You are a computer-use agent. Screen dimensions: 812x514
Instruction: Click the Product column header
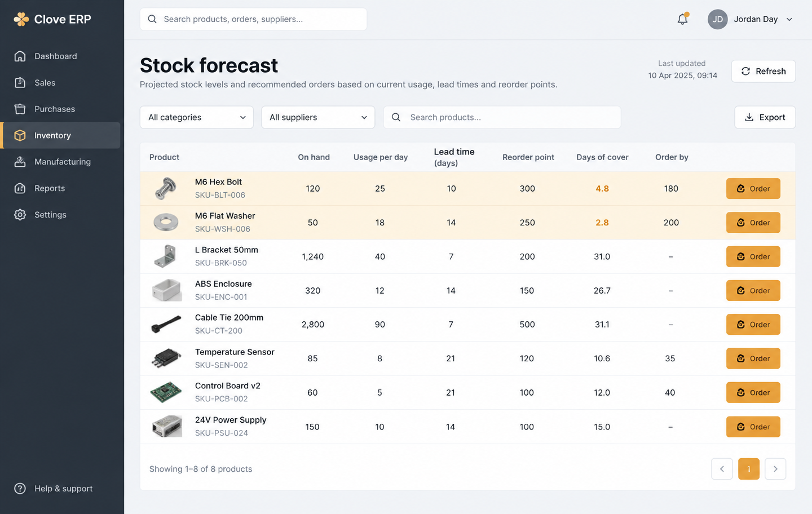164,157
